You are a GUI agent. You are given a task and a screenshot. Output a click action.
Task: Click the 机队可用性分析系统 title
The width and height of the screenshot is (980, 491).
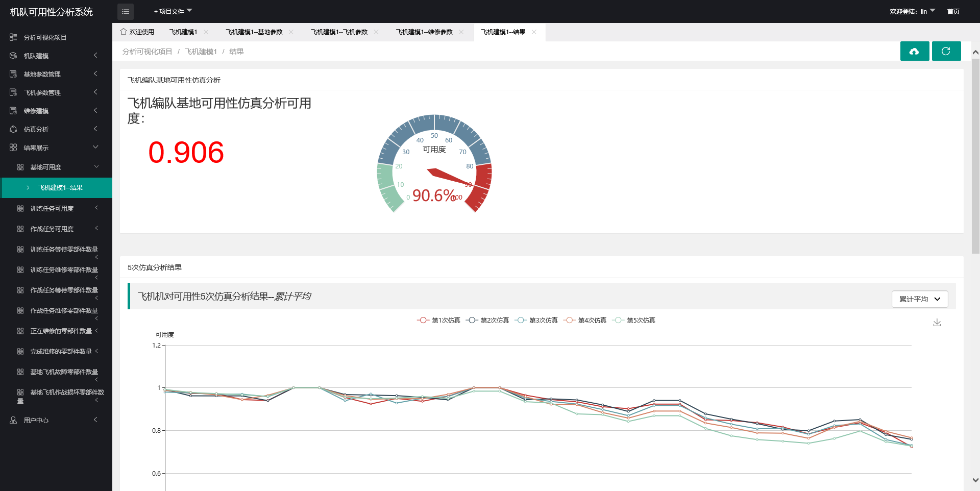[52, 12]
